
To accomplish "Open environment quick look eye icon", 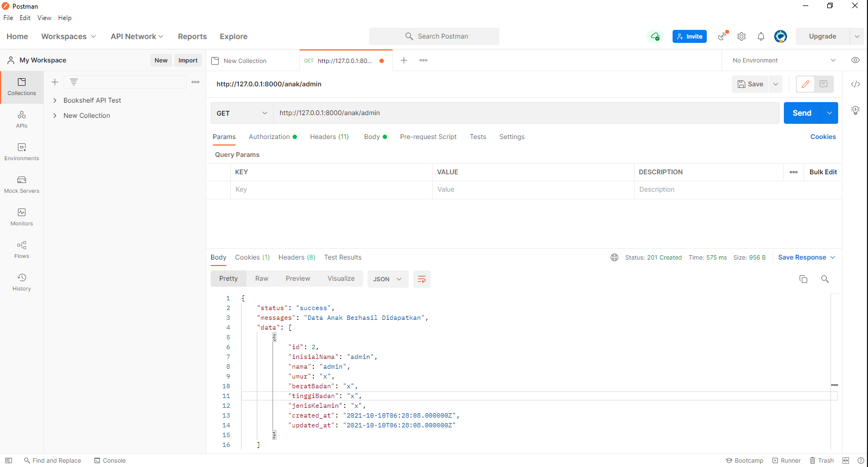I will coord(856,60).
